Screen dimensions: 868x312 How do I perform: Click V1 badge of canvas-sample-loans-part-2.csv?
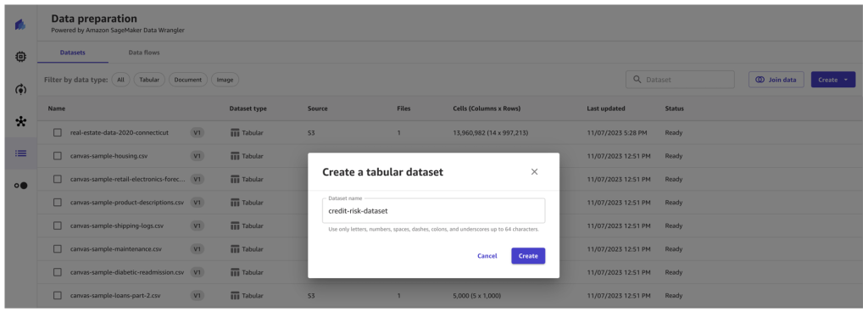197,295
